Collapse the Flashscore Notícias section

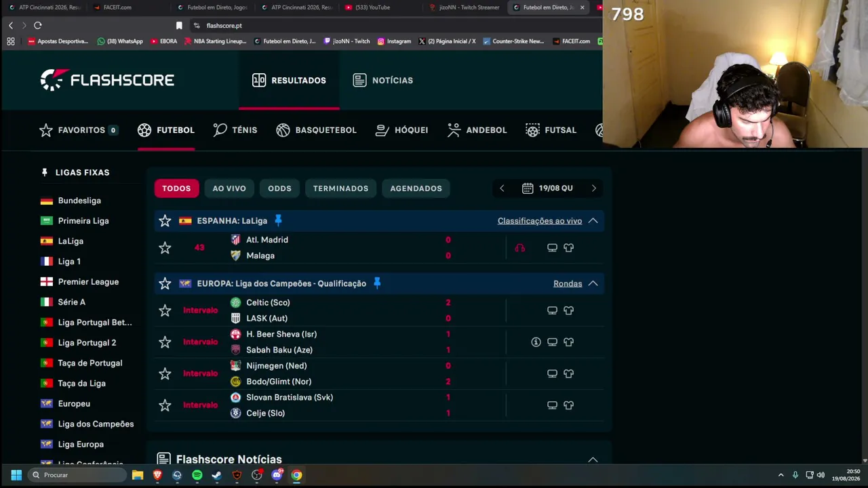593,460
